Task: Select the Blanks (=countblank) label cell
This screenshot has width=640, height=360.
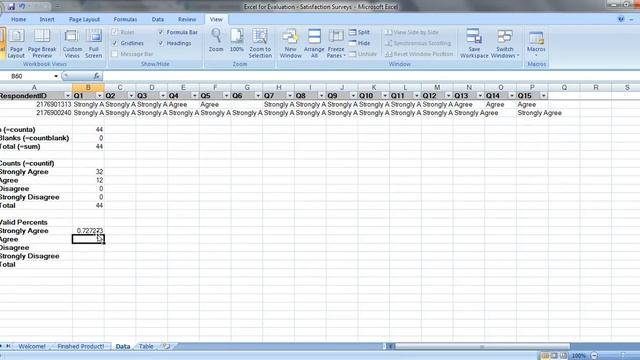Action: [36, 138]
